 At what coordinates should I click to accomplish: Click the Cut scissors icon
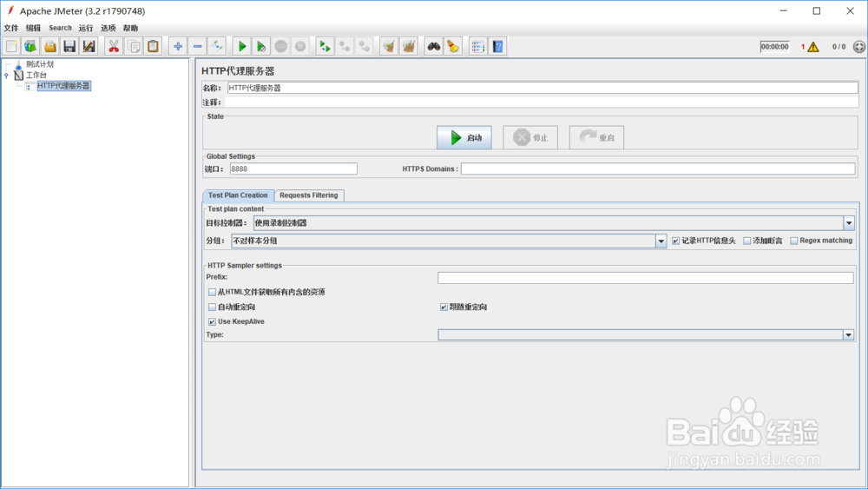click(x=114, y=47)
